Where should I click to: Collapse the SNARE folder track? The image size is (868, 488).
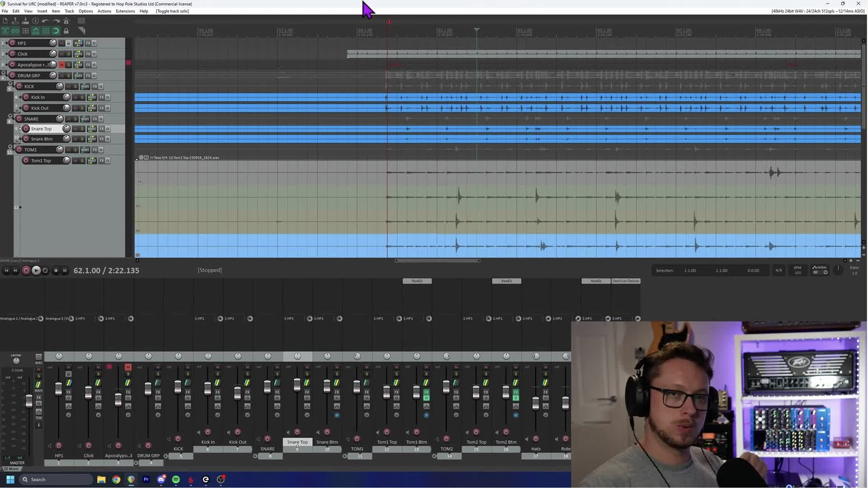pyautogui.click(x=10, y=116)
